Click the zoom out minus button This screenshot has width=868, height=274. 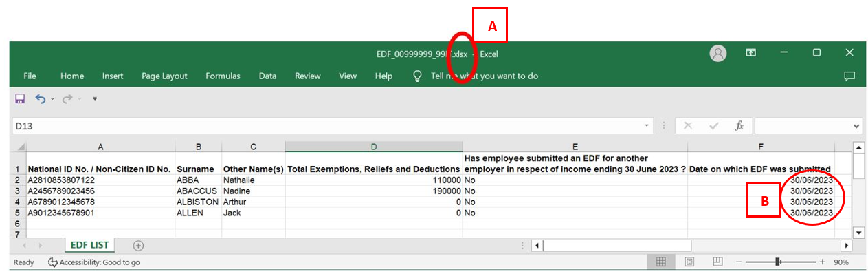point(738,262)
